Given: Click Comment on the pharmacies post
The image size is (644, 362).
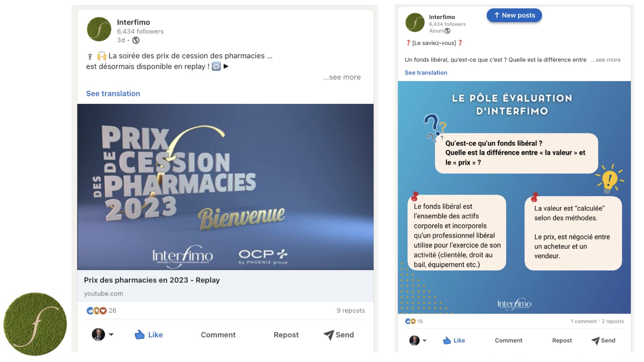Looking at the screenshot, I should [218, 335].
